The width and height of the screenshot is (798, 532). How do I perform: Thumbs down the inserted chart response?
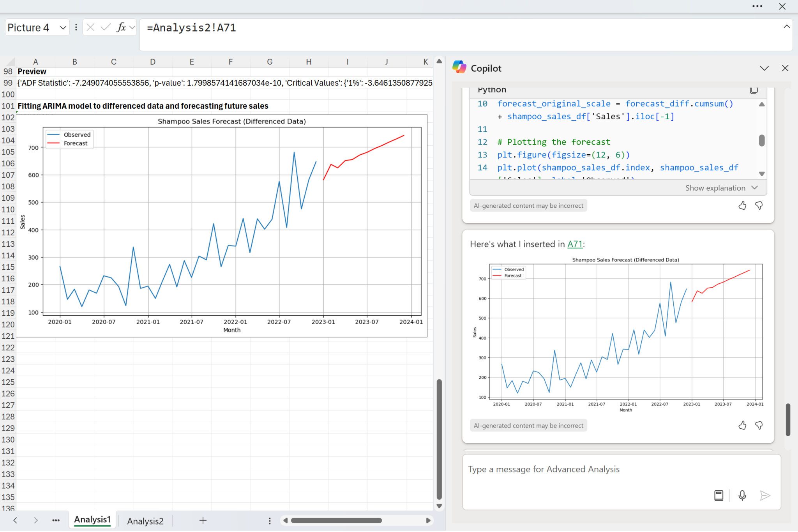[x=759, y=425]
